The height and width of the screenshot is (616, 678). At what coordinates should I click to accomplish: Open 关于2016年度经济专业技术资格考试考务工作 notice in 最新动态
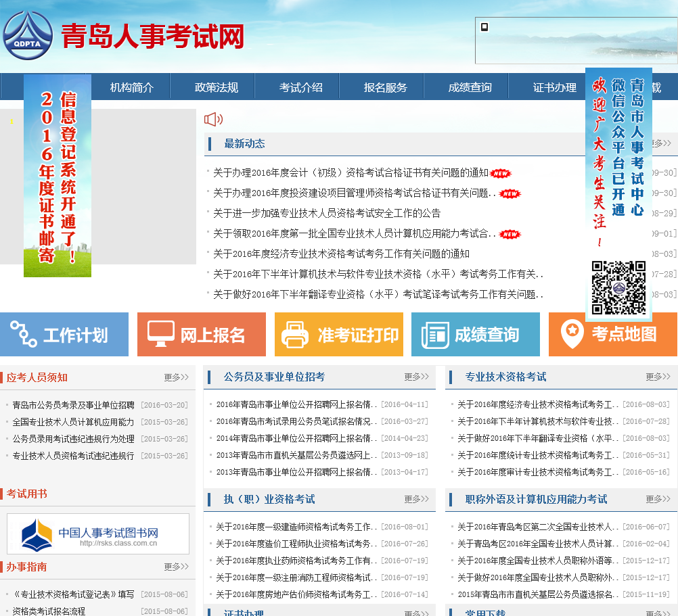[341, 254]
